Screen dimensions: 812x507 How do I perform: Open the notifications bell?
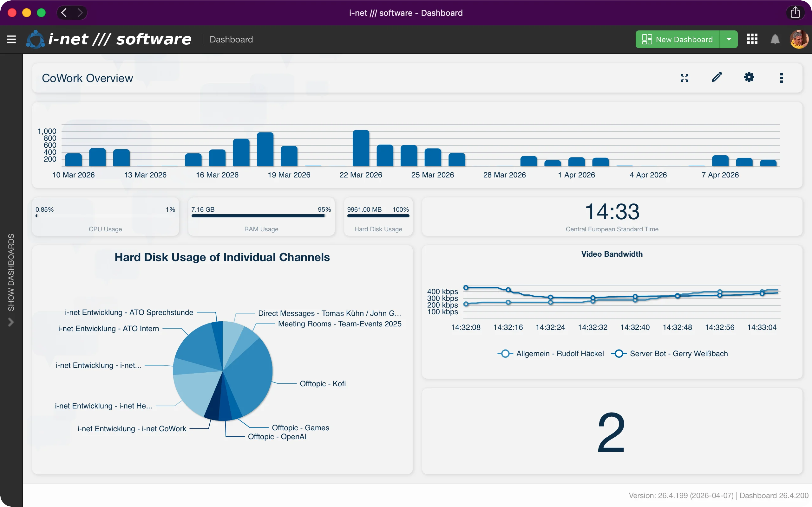click(x=776, y=39)
